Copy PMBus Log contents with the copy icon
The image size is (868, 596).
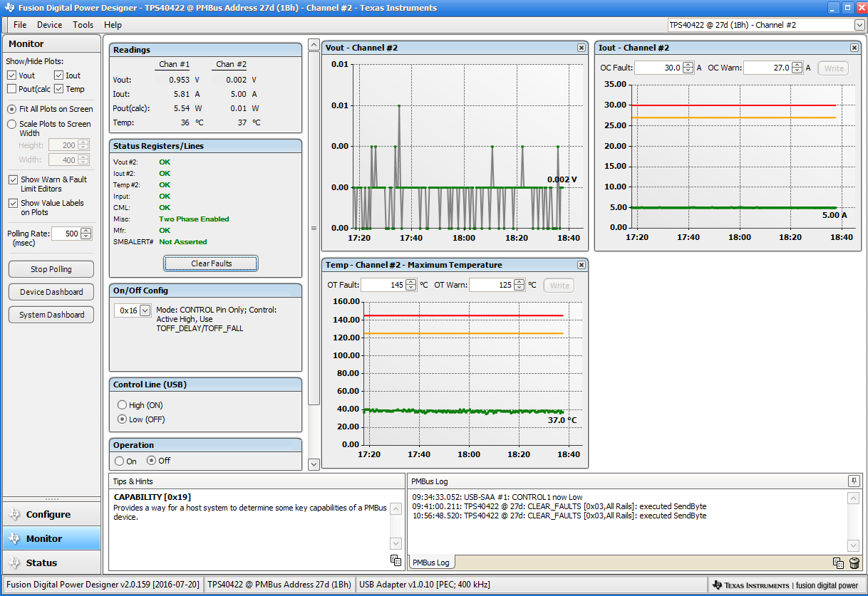coord(839,563)
